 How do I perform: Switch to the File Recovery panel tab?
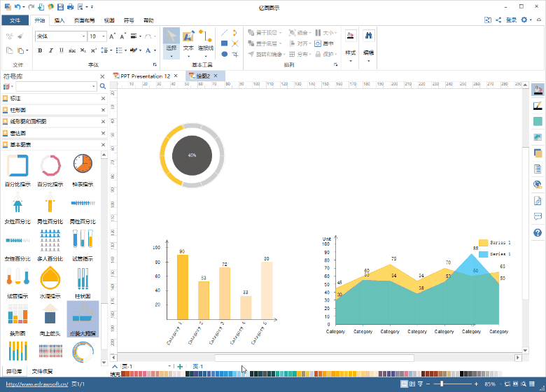42,372
